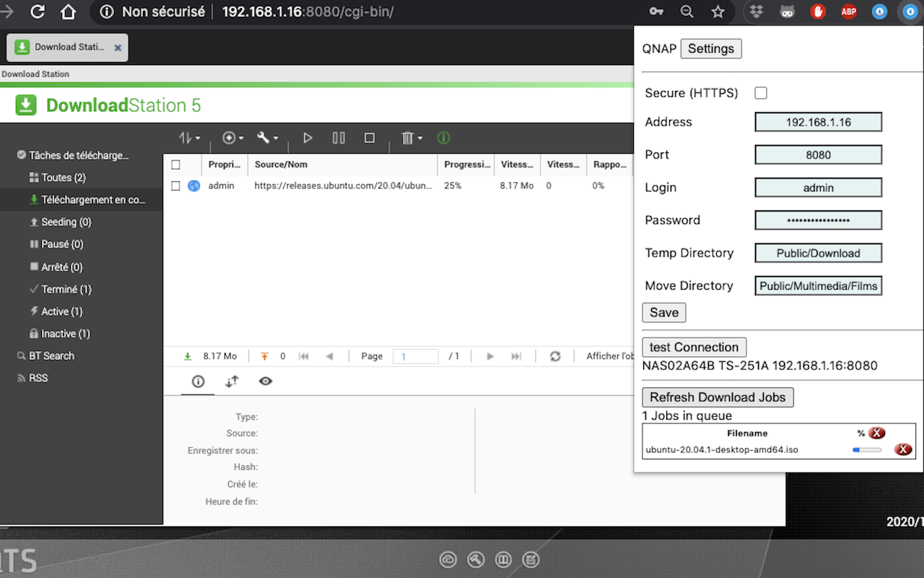924x578 pixels.
Task: Enable Secure (HTTPS) connection
Action: click(760, 92)
